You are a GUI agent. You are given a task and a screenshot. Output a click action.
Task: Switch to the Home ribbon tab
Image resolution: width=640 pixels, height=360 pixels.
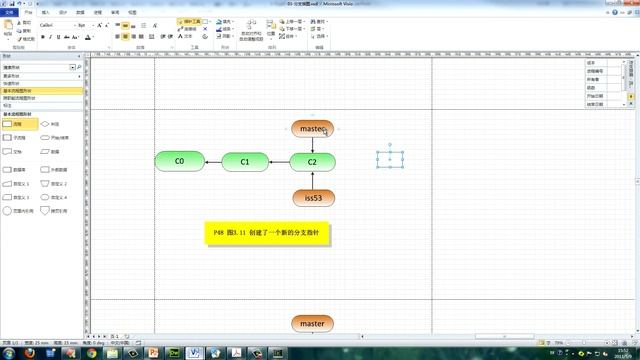coord(28,13)
